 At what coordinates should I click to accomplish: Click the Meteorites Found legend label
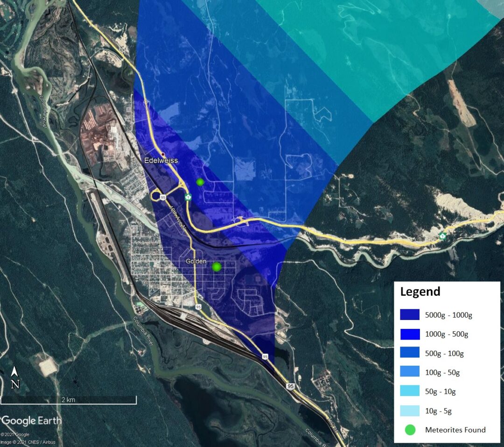[455, 430]
